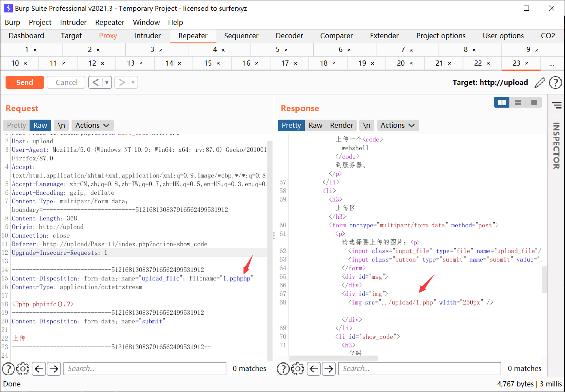
Task: Toggle response Raw view
Action: click(316, 125)
